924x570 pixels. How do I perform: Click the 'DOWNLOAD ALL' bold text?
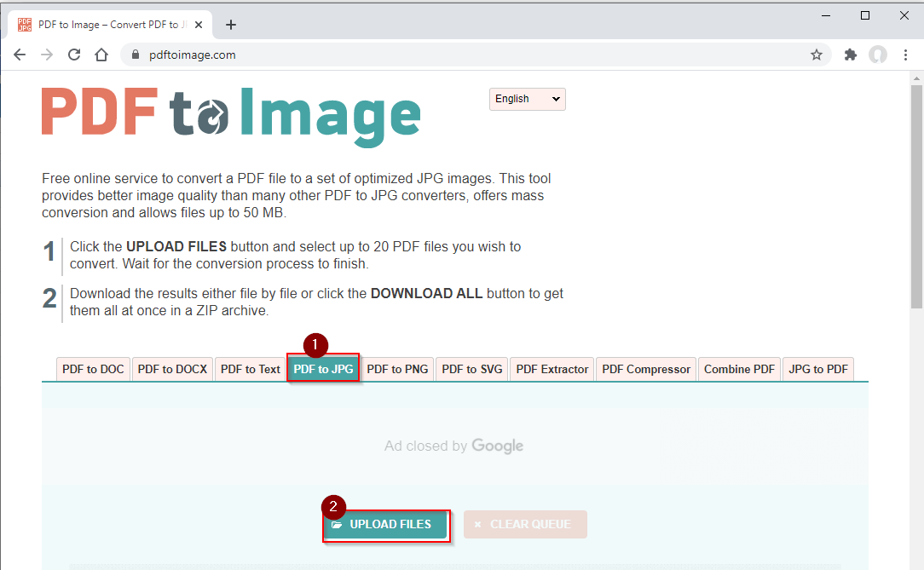coord(426,293)
